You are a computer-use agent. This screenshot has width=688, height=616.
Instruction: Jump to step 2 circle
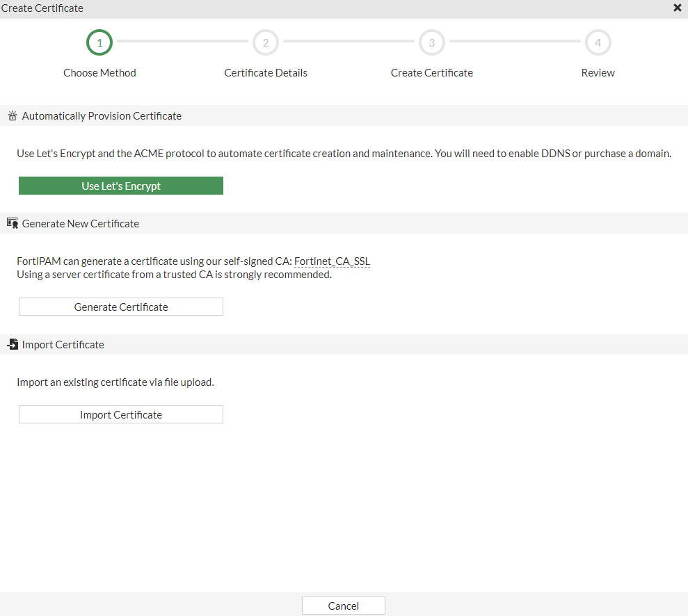coord(266,42)
